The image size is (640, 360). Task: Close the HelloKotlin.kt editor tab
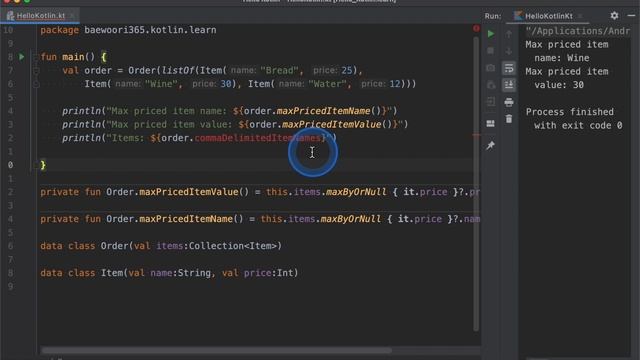pos(72,16)
